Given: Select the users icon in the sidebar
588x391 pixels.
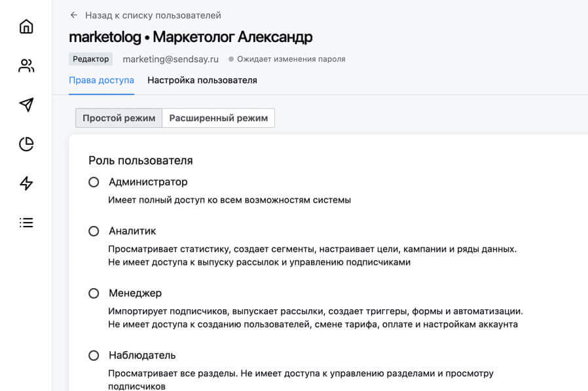Looking at the screenshot, I should (x=26, y=65).
